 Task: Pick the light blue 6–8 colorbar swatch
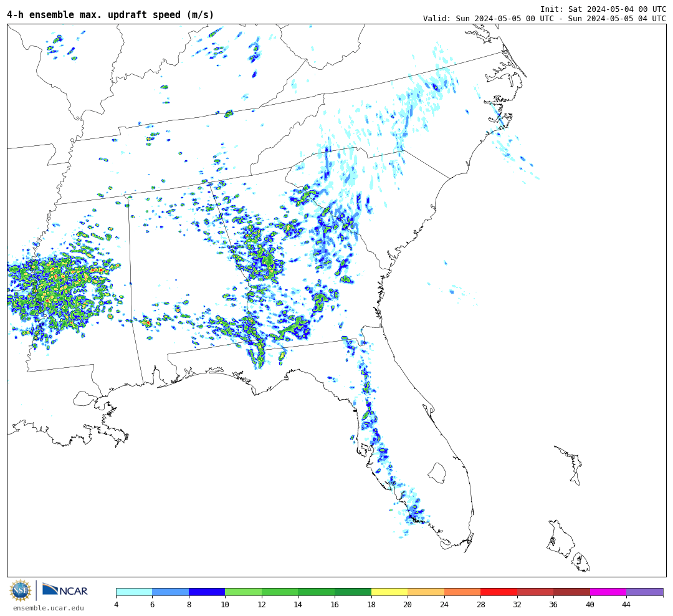pos(170,592)
